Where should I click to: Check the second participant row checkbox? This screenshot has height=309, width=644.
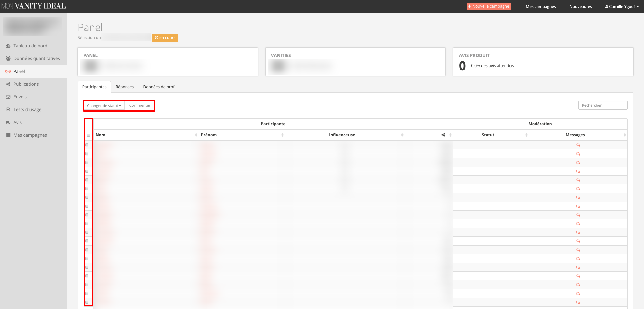point(87,154)
